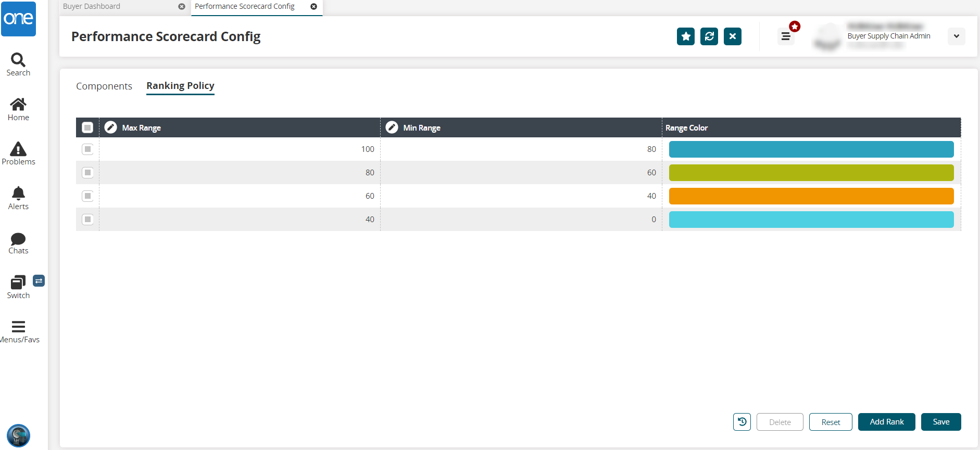Image resolution: width=980 pixels, height=450 pixels.
Task: Close the Buyer Dashboard tab
Action: tap(182, 7)
